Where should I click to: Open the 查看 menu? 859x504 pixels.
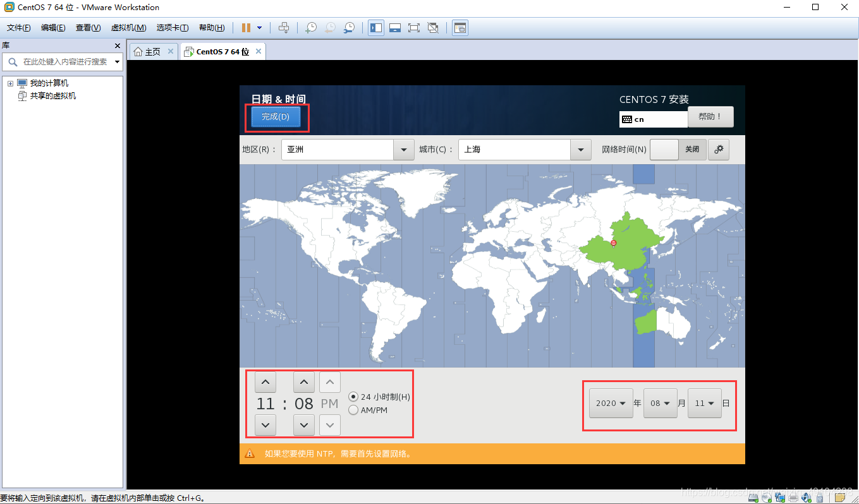click(88, 28)
